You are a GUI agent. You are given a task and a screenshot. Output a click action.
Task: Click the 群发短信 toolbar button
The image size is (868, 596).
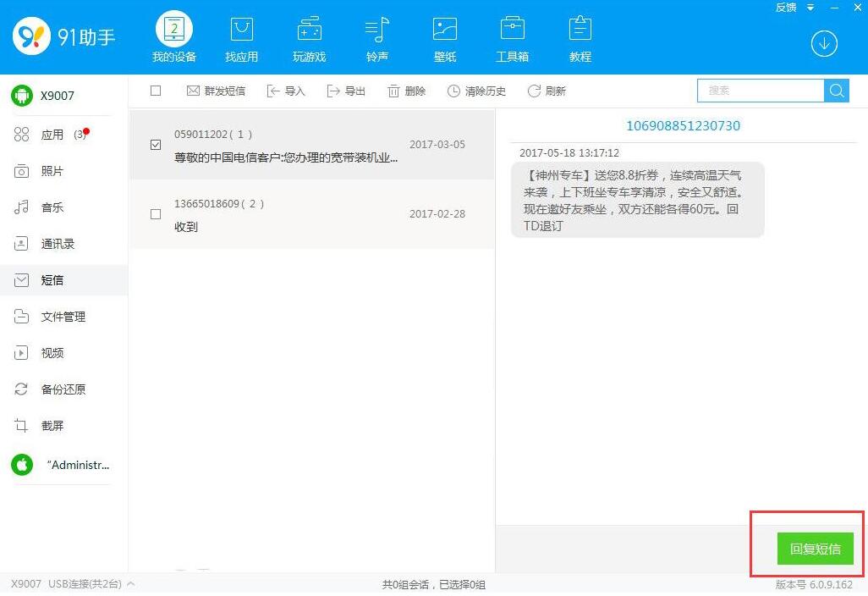coord(216,91)
